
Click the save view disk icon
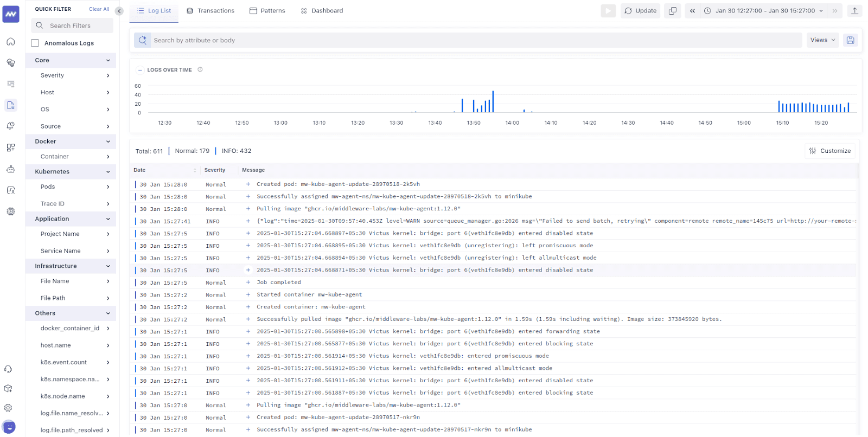pyautogui.click(x=850, y=40)
